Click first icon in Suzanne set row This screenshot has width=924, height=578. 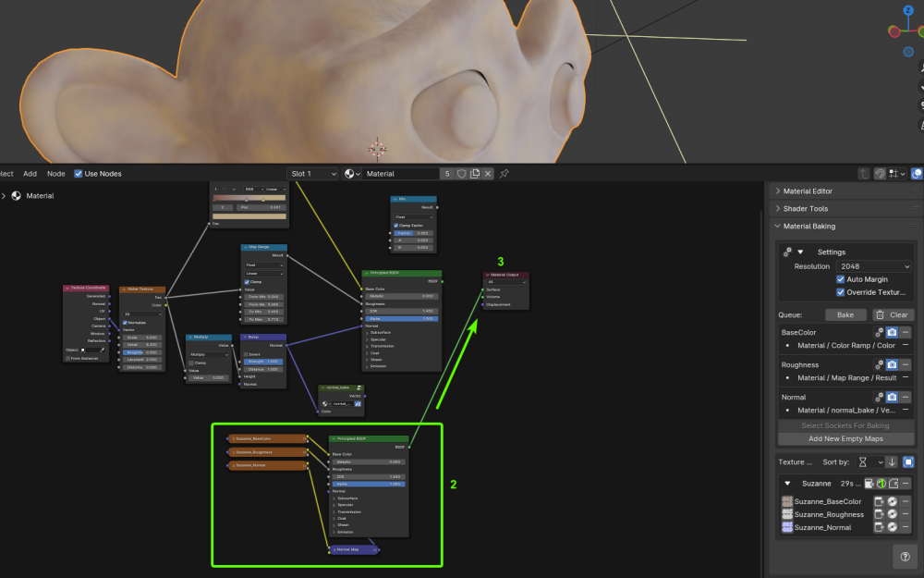(x=869, y=484)
